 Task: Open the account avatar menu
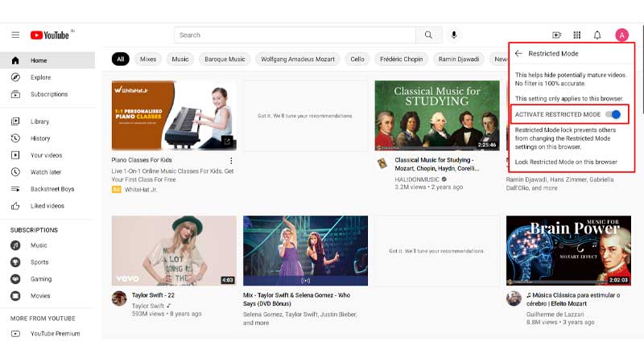coord(621,35)
